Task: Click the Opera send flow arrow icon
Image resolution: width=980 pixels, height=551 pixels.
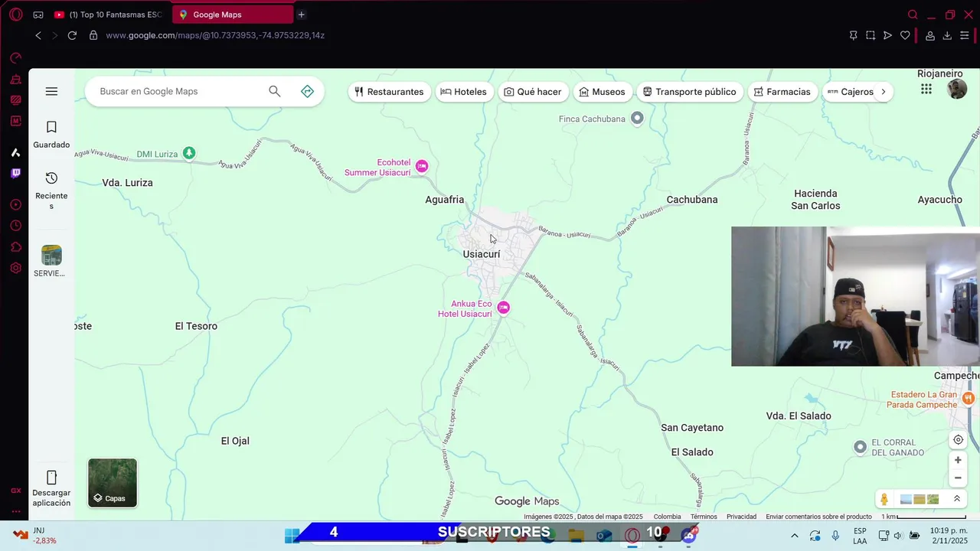Action: [887, 35]
